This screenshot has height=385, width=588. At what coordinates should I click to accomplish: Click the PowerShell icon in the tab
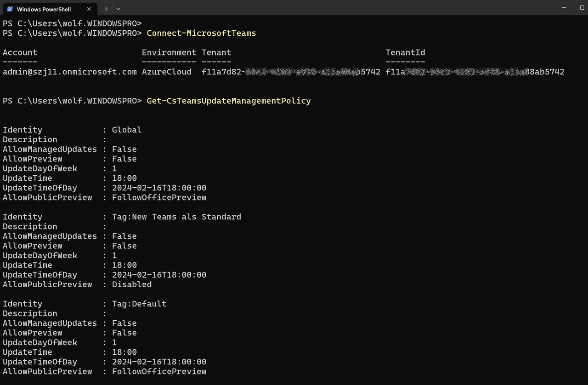coord(10,9)
